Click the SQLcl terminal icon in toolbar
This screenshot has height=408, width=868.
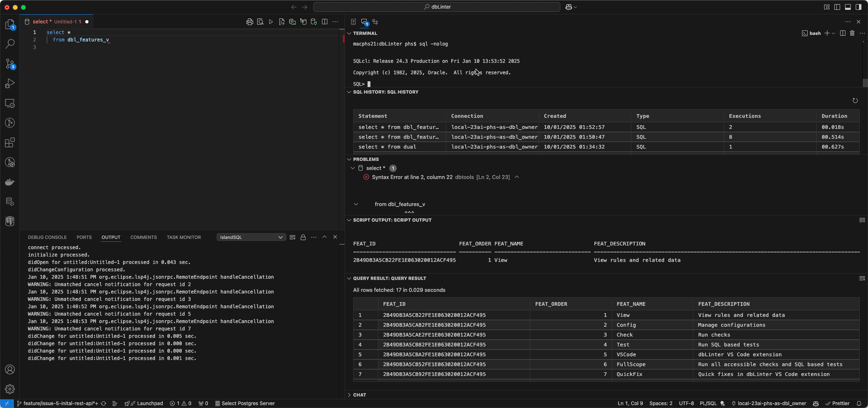tap(292, 22)
